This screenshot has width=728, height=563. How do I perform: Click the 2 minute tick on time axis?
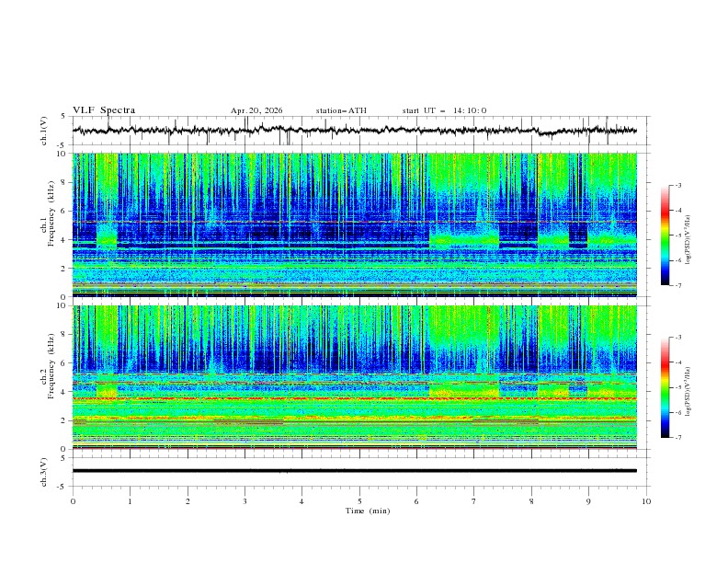pyautogui.click(x=188, y=501)
